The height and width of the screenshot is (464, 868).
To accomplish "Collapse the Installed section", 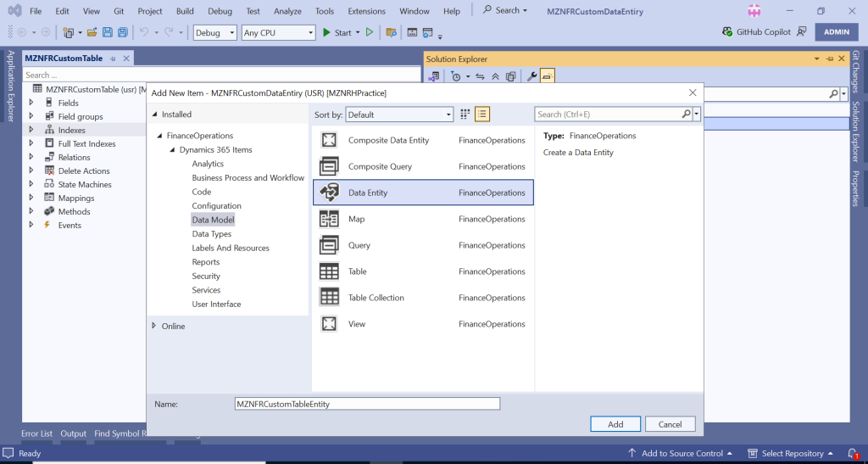I will point(154,115).
